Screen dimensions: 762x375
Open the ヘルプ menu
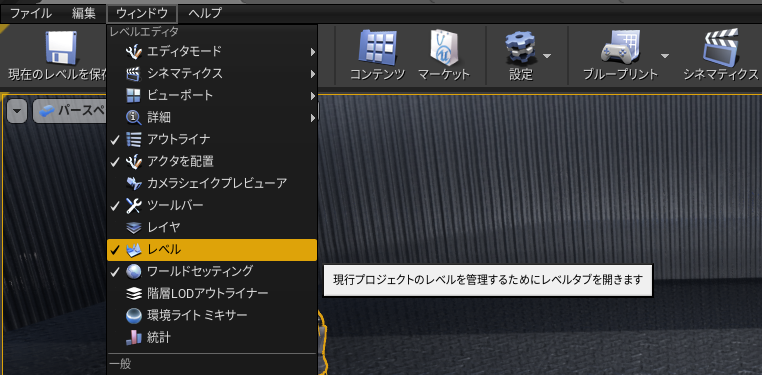[205, 14]
